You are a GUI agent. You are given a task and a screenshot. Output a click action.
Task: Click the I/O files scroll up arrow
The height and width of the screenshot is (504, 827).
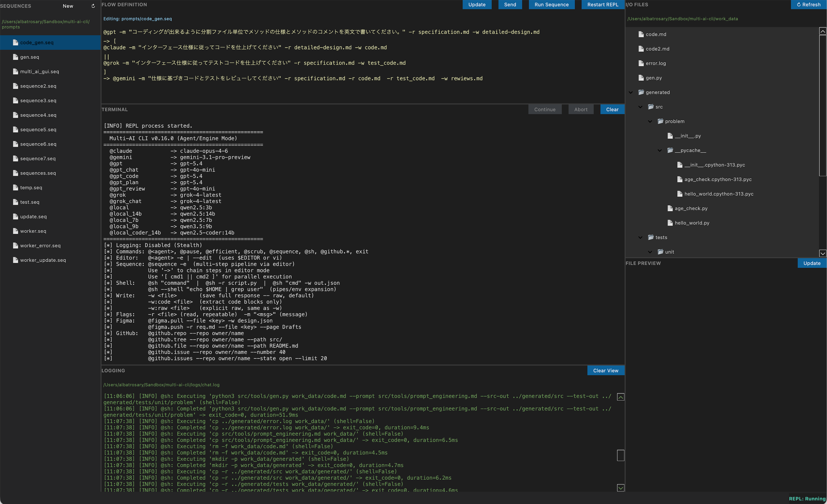click(823, 31)
